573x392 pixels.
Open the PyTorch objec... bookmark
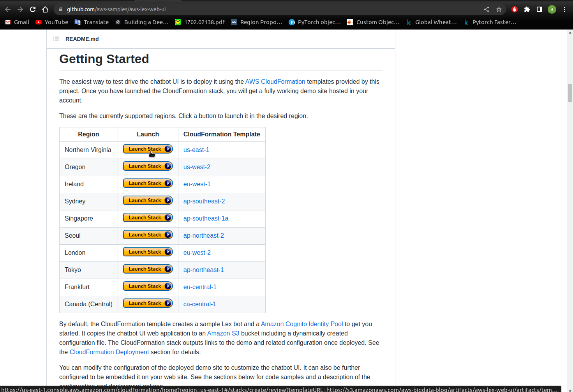coord(315,22)
